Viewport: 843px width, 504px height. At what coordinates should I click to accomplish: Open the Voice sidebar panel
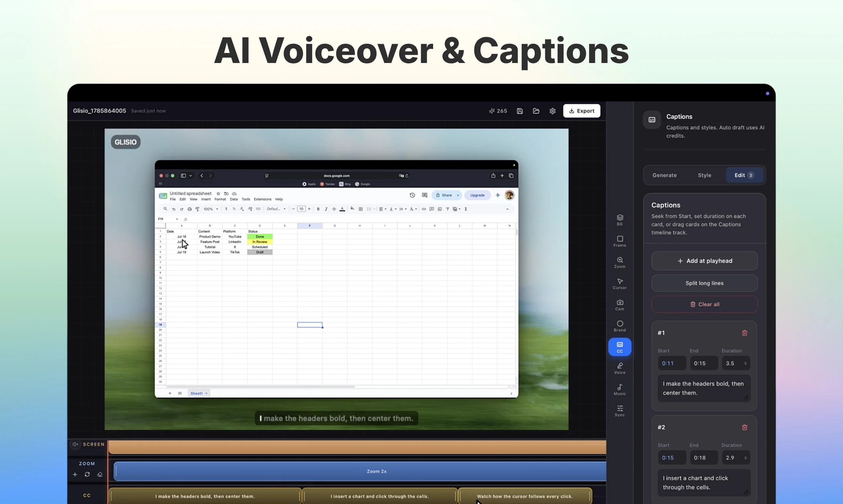(620, 368)
